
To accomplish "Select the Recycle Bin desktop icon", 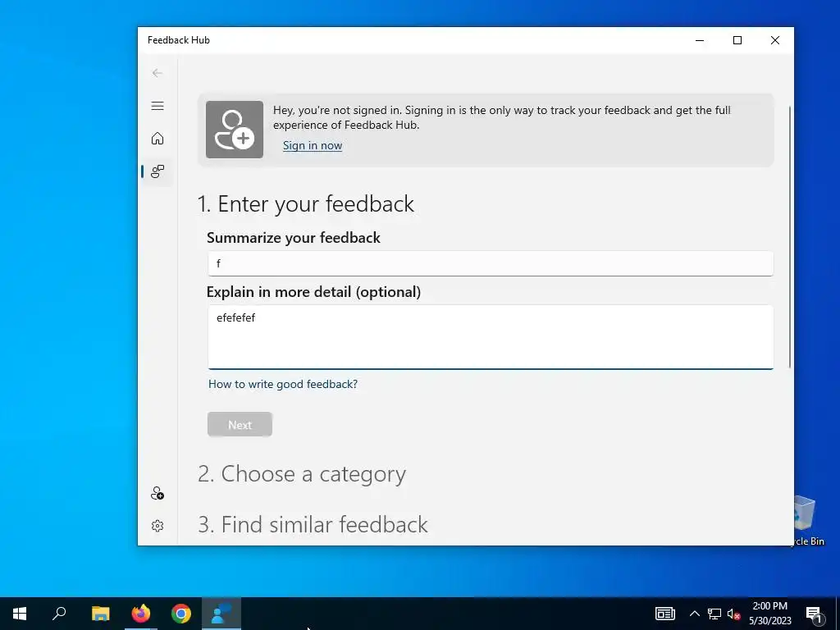I will point(810,520).
